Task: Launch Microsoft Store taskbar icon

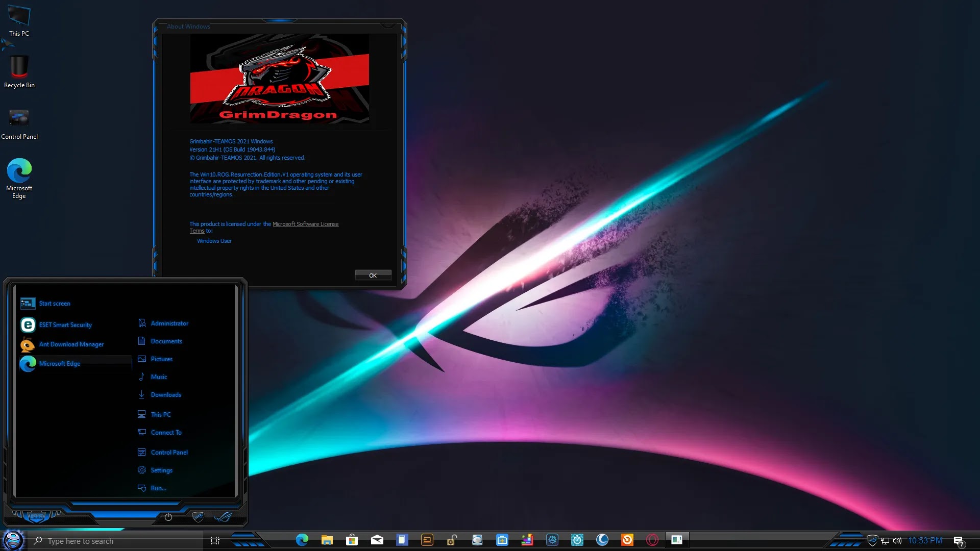Action: point(352,540)
